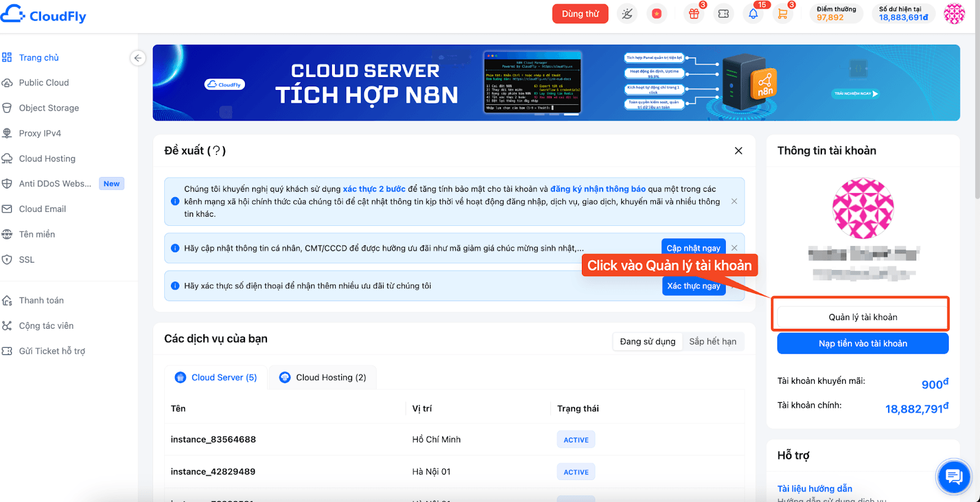Click the Quản lý tài khoản button
This screenshot has width=980, height=502.
coord(863,317)
